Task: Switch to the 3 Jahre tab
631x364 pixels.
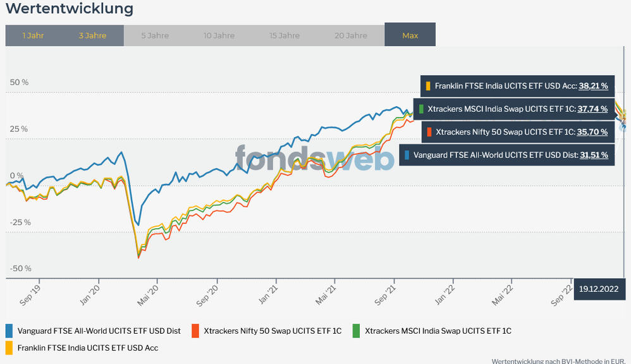Action: 92,35
